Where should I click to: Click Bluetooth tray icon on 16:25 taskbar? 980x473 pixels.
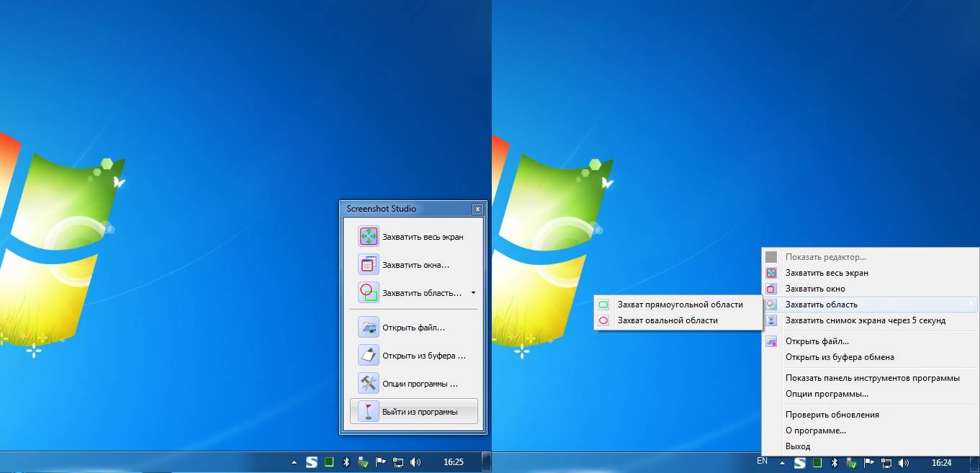point(346,462)
